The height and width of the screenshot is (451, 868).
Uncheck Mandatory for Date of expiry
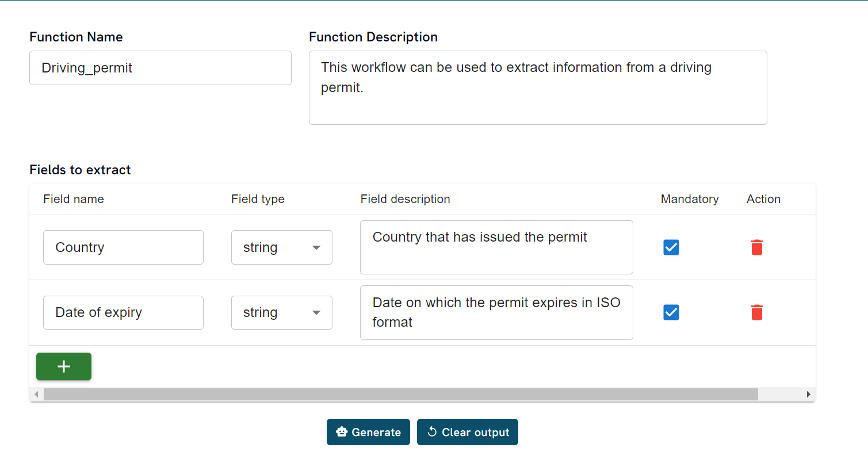coord(671,312)
